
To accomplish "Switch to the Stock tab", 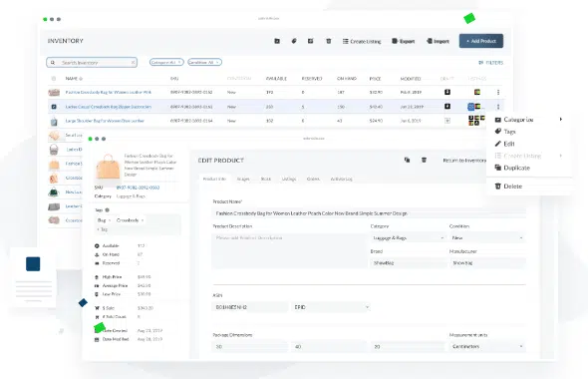I will [265, 179].
